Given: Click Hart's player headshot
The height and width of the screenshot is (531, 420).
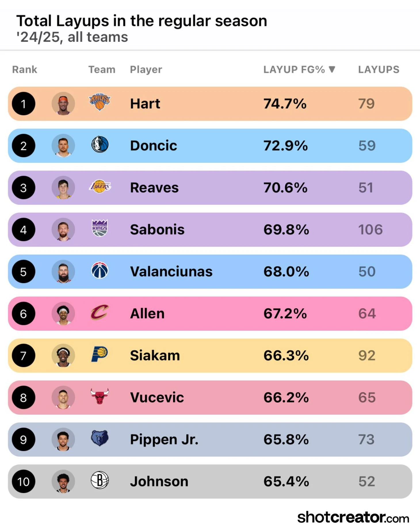Looking at the screenshot, I should point(63,104).
